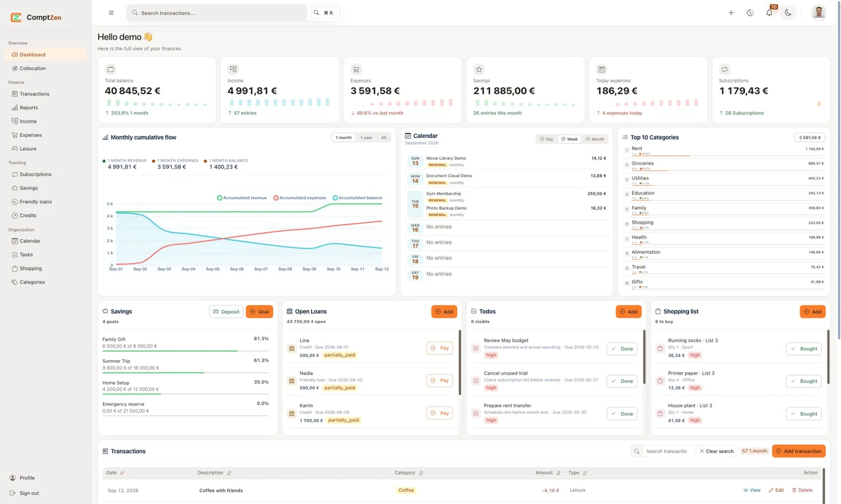Click the CompteZen logo
The image size is (841, 504).
coord(36,17)
